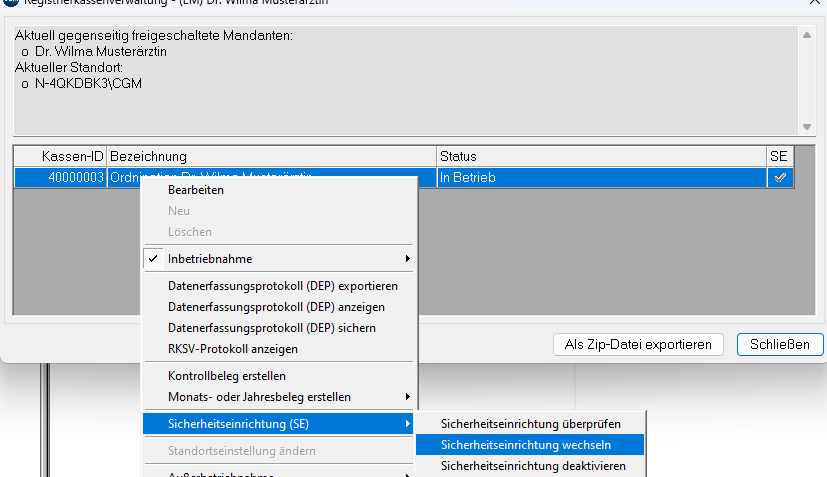Choose Kontrollbeleg erstellen
Image resolution: width=827 pixels, height=477 pixels.
pos(226,376)
